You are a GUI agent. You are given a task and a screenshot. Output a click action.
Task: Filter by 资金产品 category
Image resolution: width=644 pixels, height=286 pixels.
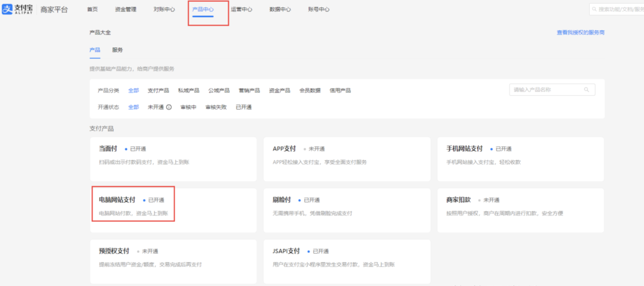click(280, 91)
